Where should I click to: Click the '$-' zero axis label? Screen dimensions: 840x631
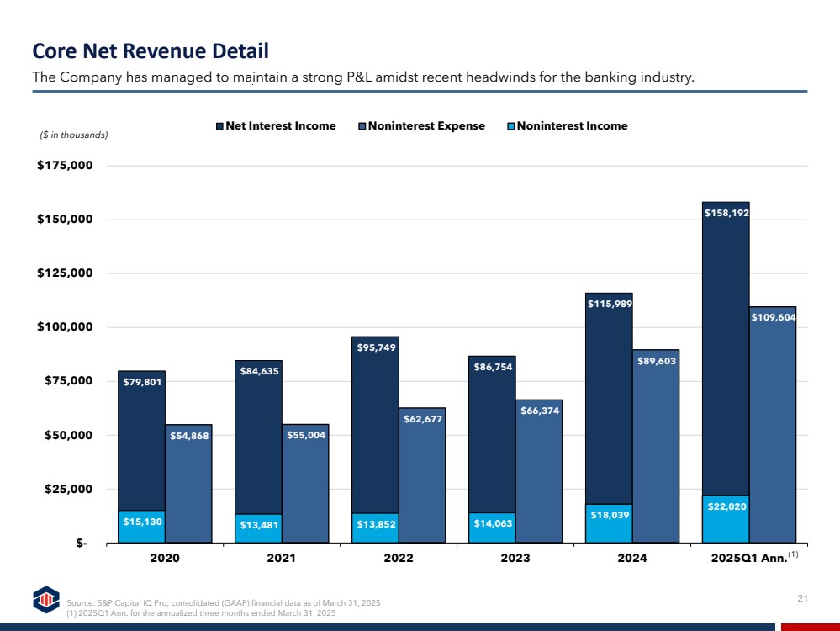pos(82,543)
